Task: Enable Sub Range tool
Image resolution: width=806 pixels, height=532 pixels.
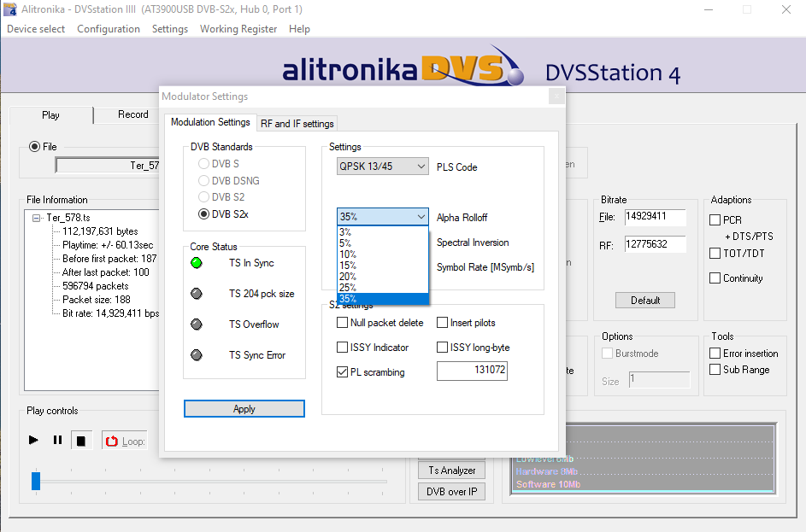Action: 715,370
